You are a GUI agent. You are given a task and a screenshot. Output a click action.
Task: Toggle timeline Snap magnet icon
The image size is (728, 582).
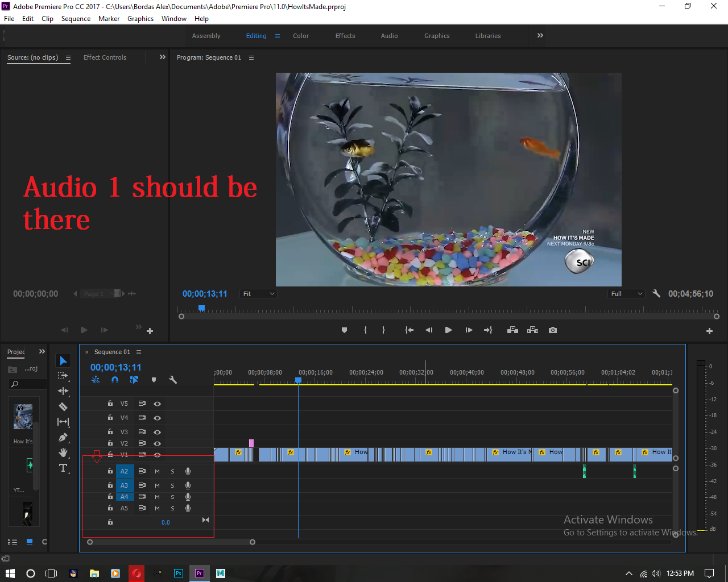click(x=115, y=380)
